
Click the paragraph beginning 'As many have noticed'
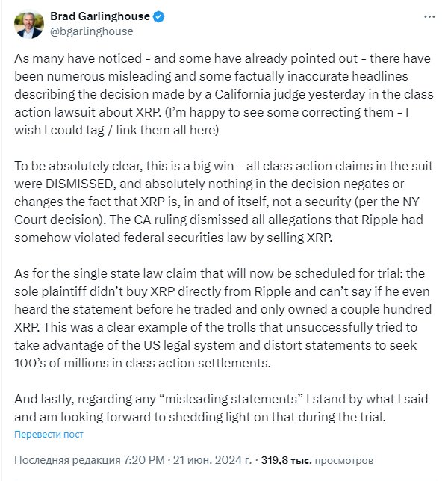click(224, 94)
